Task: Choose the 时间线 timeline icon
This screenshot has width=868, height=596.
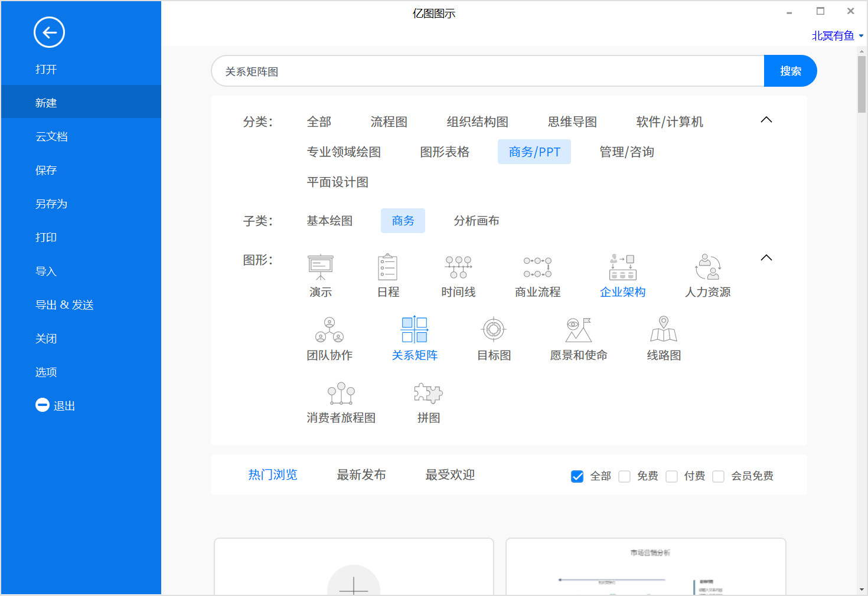Action: 458,268
